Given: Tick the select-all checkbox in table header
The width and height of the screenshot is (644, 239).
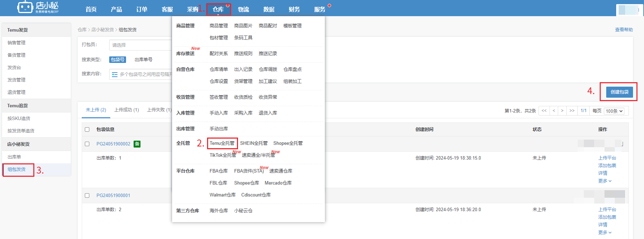Looking at the screenshot, I should [87, 130].
